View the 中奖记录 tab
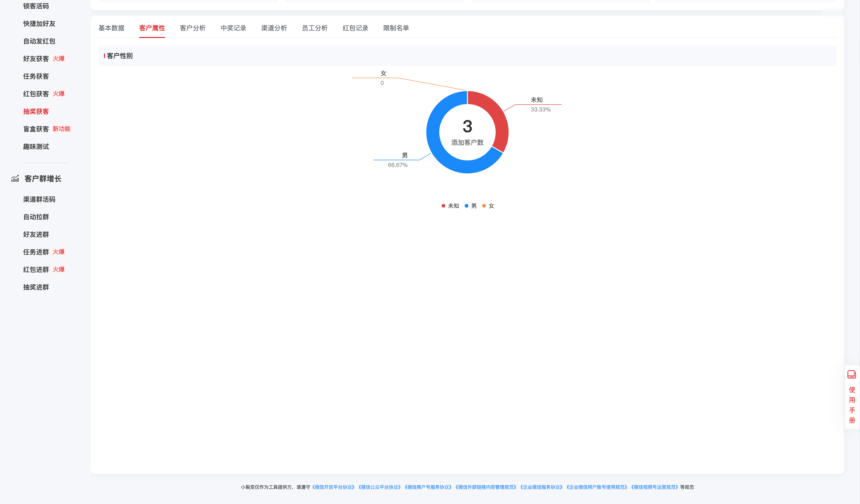Screen dimensions: 860x504 pyautogui.click(x=233, y=28)
